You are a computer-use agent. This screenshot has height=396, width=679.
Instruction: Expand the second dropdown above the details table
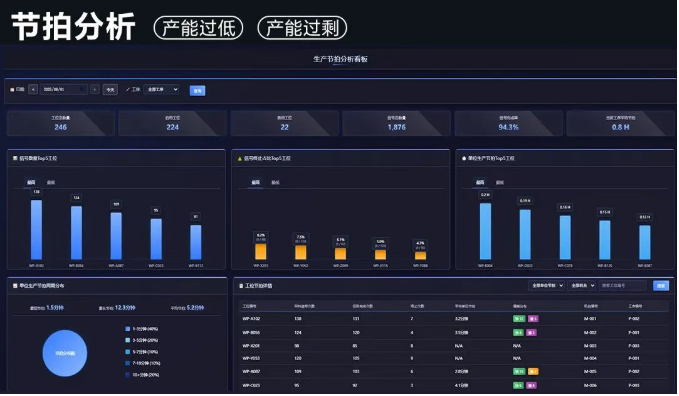click(582, 286)
